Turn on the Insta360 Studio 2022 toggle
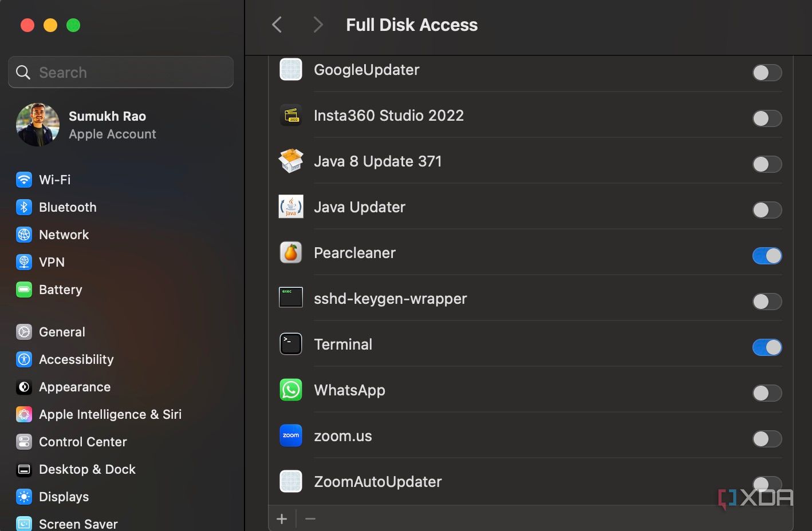812x531 pixels. pos(767,118)
